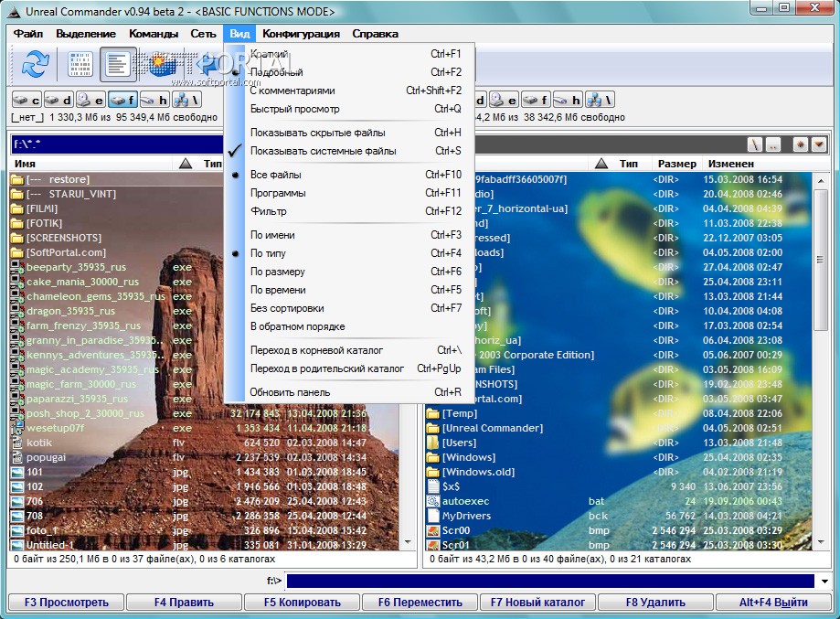
Task: Click the F8 Удалить button
Action: coord(655,602)
